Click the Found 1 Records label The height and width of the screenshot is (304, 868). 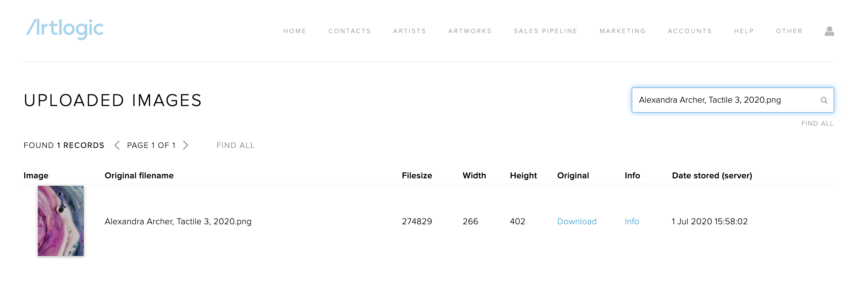(x=64, y=145)
